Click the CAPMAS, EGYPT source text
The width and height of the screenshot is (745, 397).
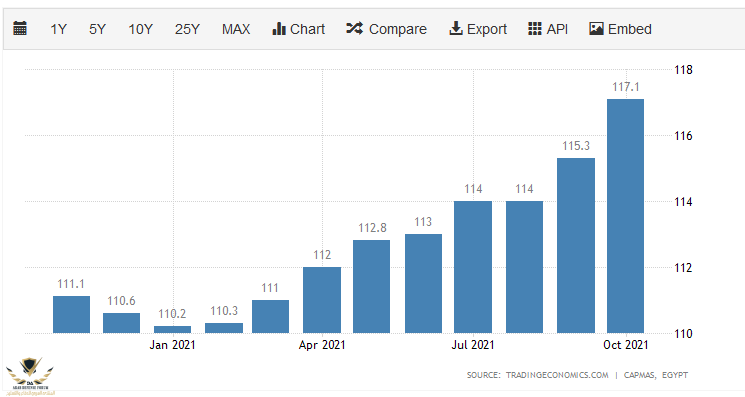tap(656, 375)
